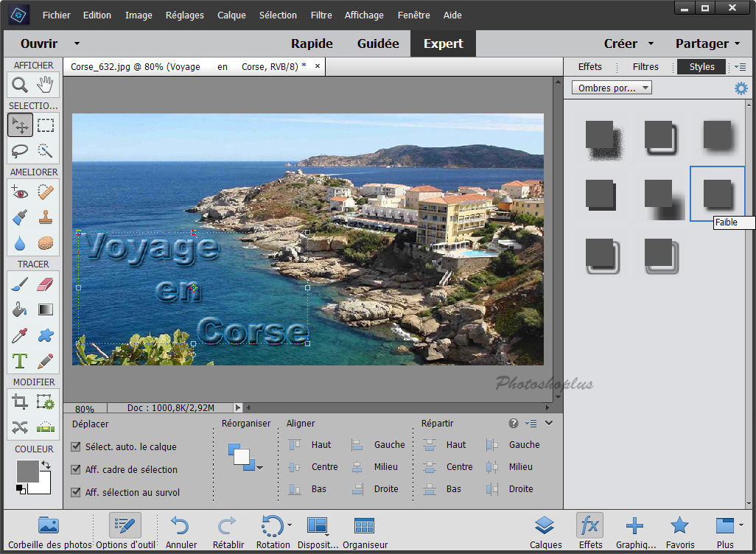Uncheck Sélect. auto. le calque
756x554 pixels.
click(x=76, y=447)
